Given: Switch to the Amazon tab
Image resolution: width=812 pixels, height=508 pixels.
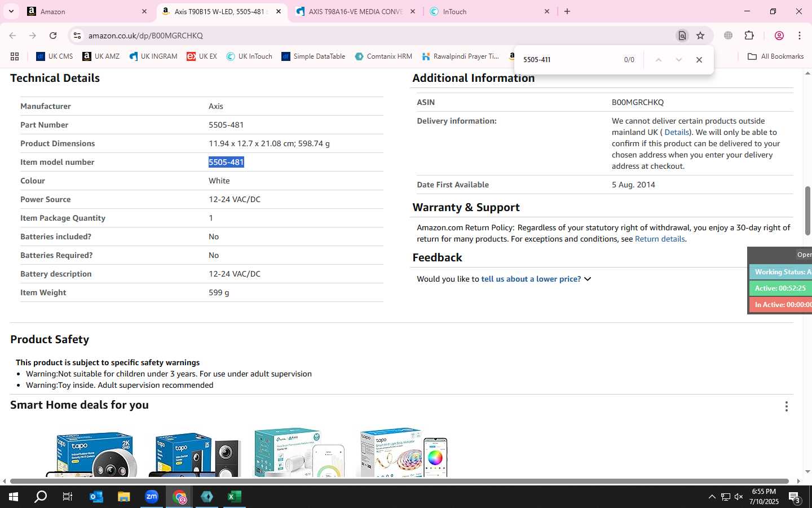Looking at the screenshot, I should click(87, 11).
